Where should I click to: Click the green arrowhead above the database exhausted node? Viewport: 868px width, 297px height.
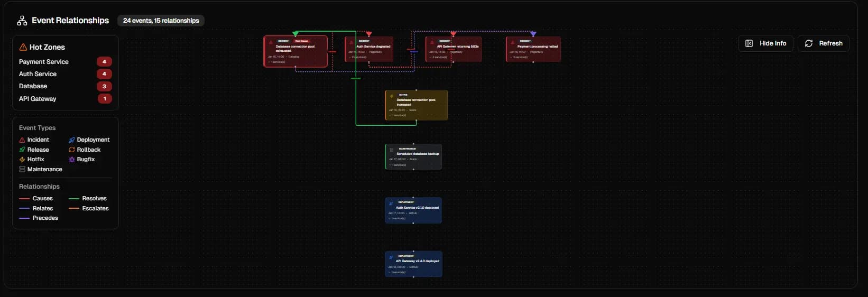[x=296, y=34]
